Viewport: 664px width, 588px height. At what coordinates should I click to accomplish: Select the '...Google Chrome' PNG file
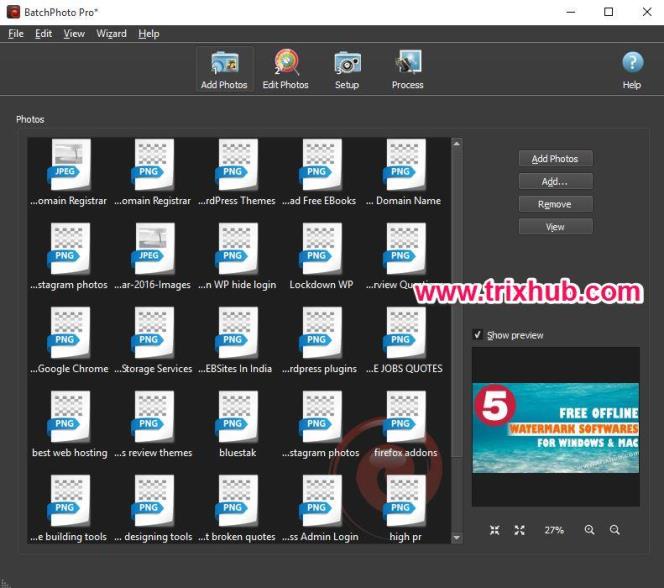click(69, 341)
